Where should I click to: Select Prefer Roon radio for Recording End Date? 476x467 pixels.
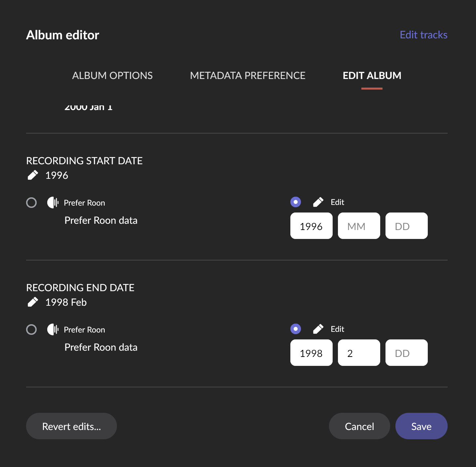[31, 330]
